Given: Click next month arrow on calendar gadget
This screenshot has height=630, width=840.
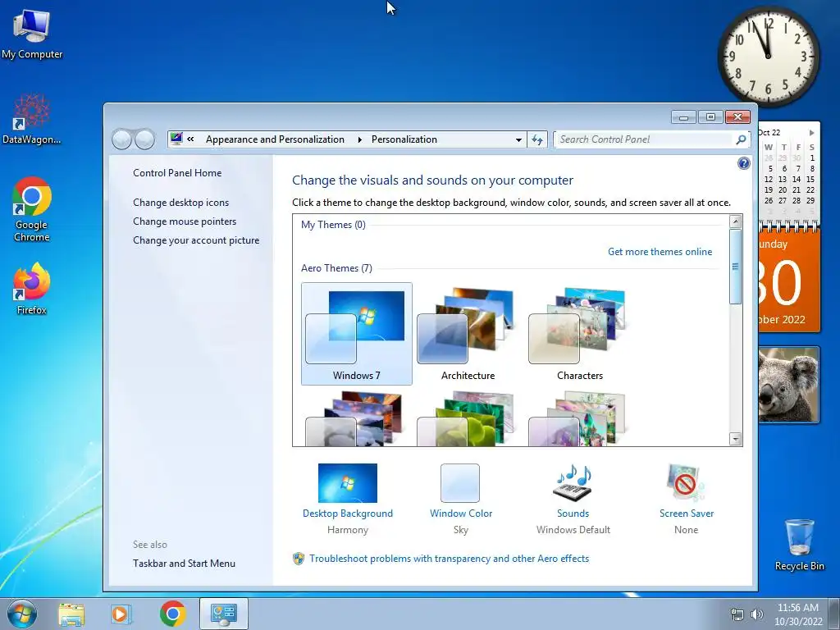Looking at the screenshot, I should [x=811, y=132].
